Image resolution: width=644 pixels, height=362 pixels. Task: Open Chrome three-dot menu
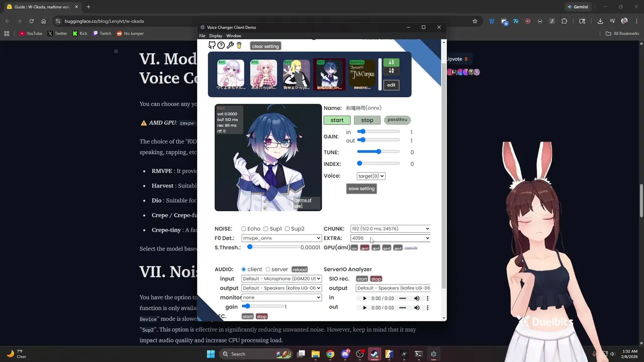(635, 21)
